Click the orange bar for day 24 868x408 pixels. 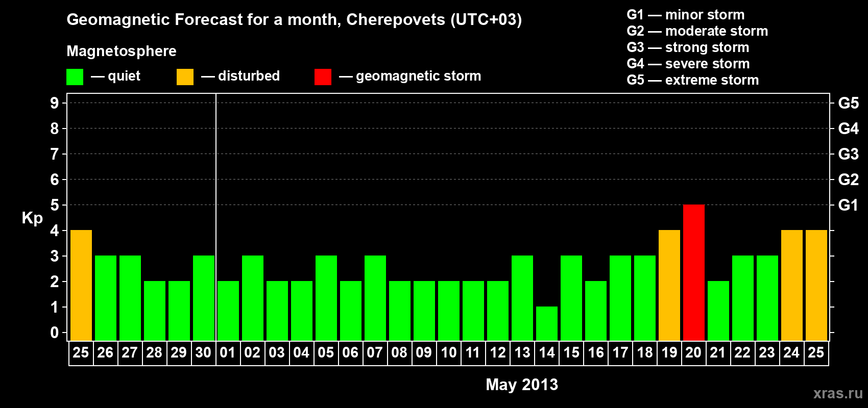[791, 285]
